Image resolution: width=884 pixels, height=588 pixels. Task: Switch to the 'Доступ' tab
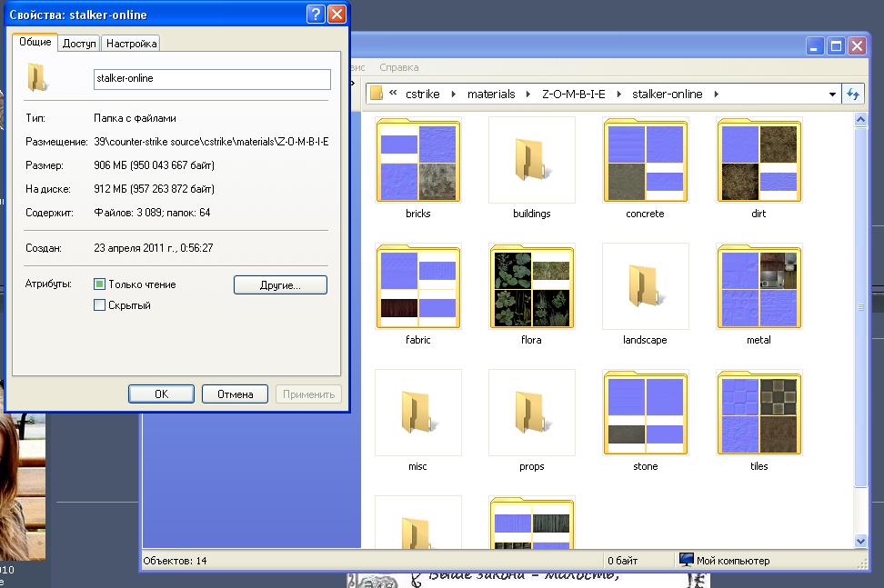coord(79,44)
